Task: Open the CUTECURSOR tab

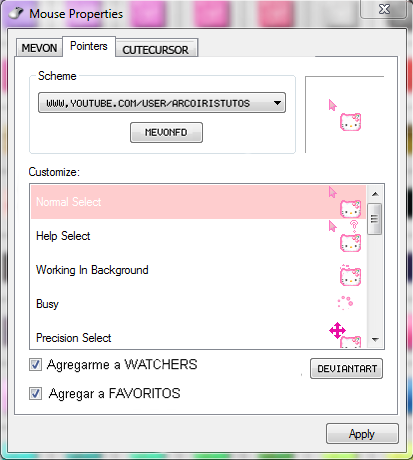Action: [x=156, y=50]
